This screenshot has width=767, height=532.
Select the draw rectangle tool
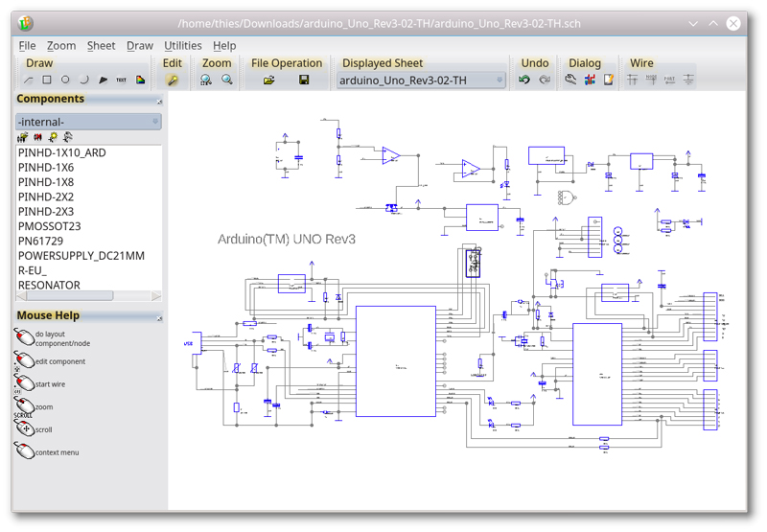[x=46, y=80]
